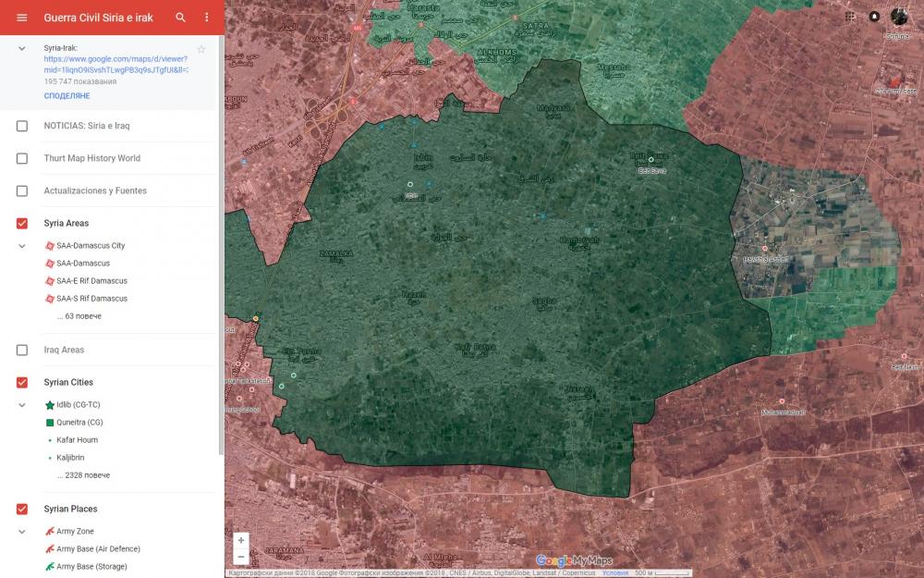Collapse the Syrian Cities item list
This screenshot has width=924, height=578.
point(22,405)
